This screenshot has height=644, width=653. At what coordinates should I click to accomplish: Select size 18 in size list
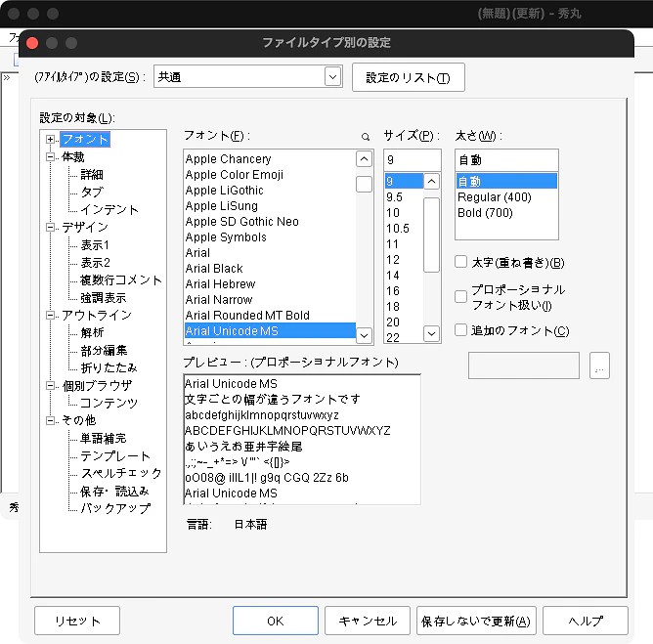(404, 307)
